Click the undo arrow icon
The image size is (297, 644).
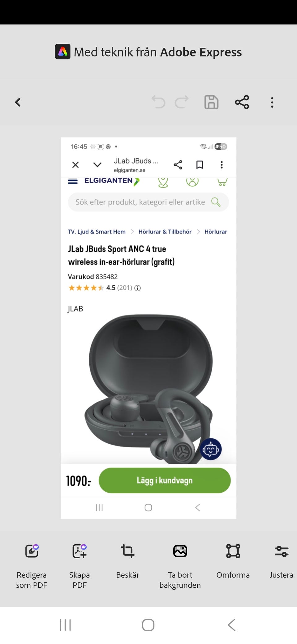(158, 102)
